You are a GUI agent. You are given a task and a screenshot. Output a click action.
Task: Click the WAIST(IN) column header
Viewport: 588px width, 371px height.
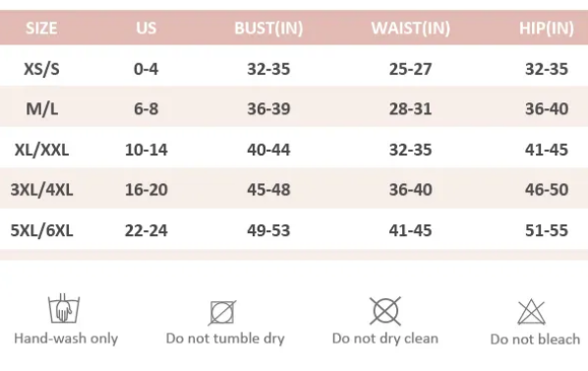[411, 29]
